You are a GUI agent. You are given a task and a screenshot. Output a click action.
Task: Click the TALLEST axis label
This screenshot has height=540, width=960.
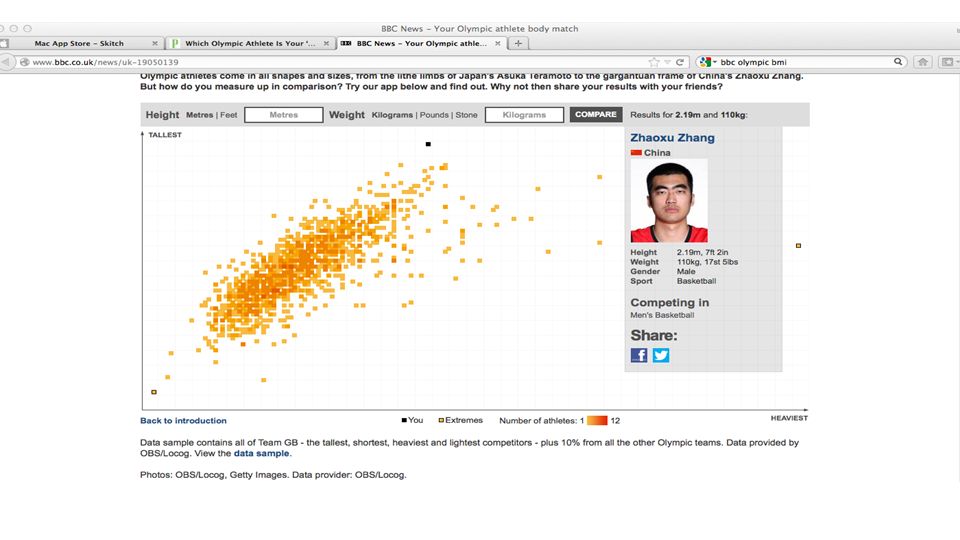pyautogui.click(x=165, y=135)
